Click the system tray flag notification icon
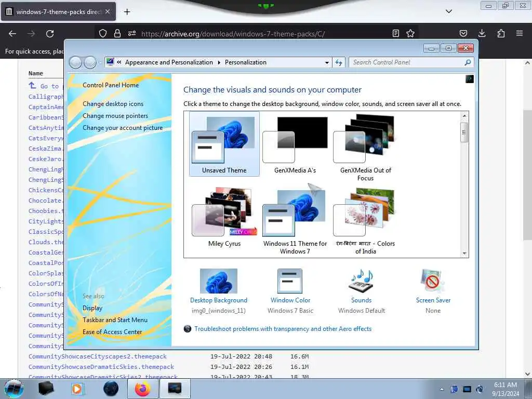The height and width of the screenshot is (399, 532). click(x=454, y=389)
